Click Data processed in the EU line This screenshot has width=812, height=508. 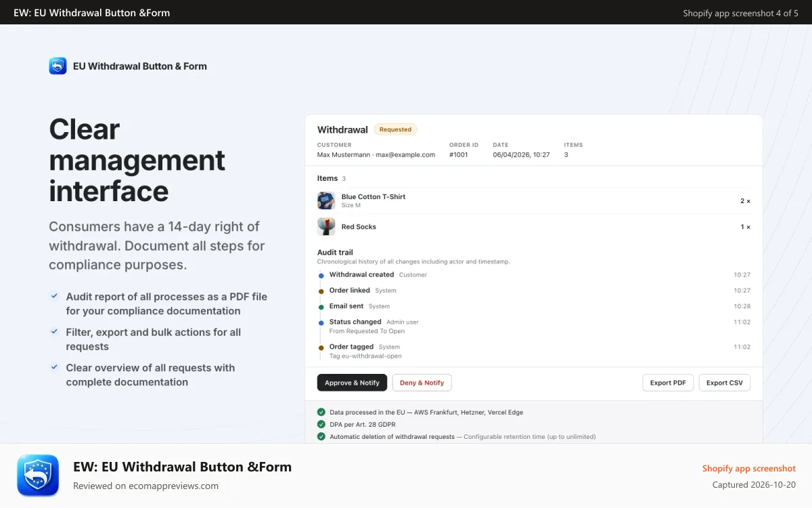coord(426,412)
